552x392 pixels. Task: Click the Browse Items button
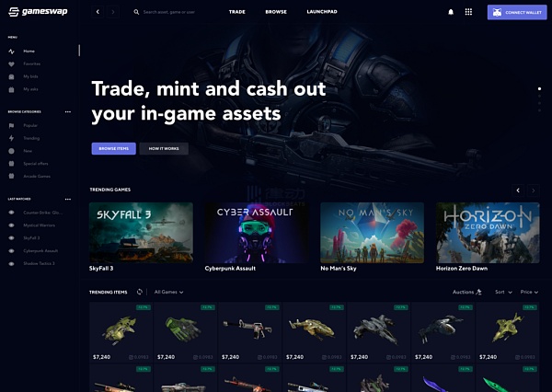[114, 149]
